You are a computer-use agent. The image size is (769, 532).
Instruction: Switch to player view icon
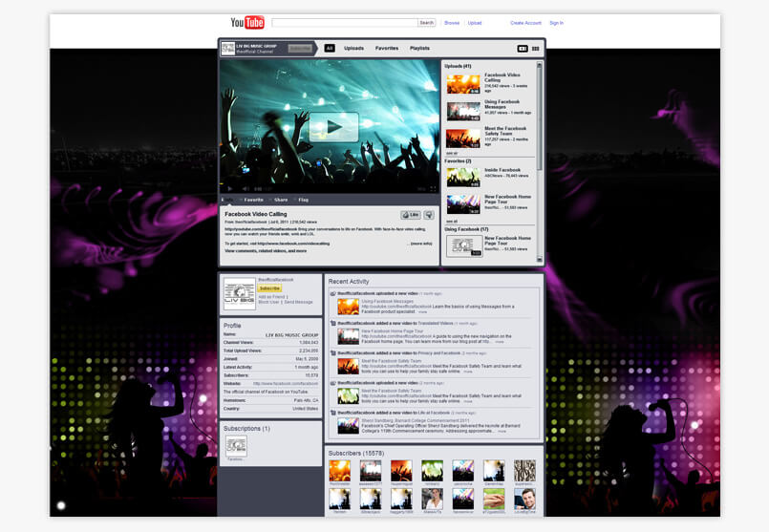[523, 49]
